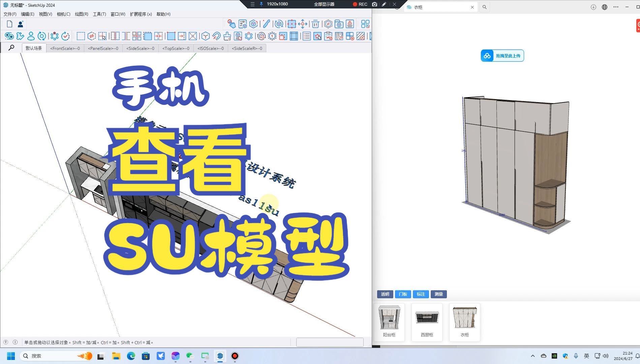This screenshot has width=640, height=364.
Task: Toggle the 标注 annotation button
Action: tap(421, 294)
